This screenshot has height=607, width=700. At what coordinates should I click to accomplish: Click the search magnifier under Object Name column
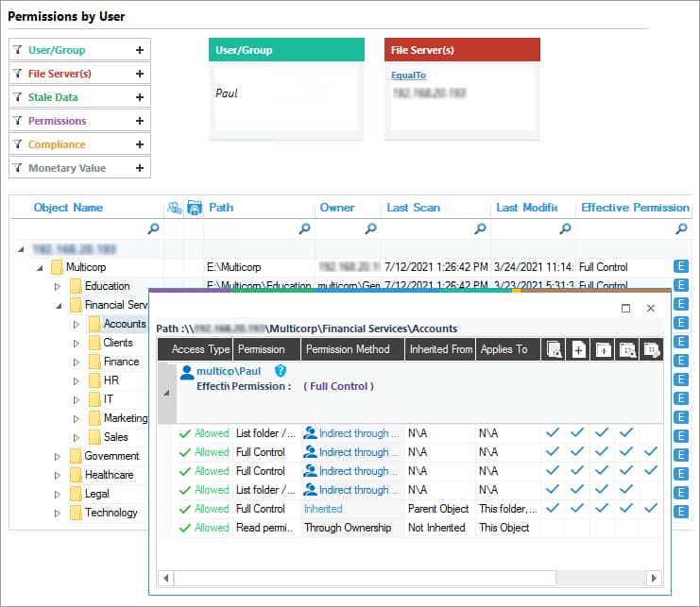click(153, 228)
